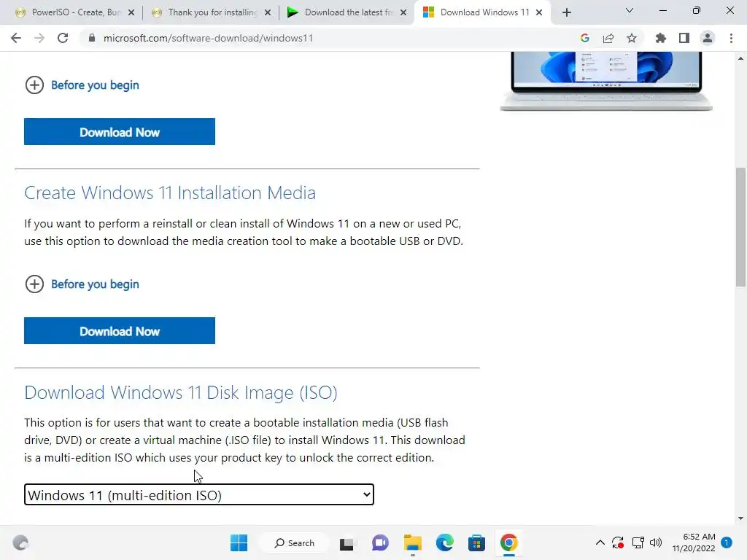Screen dimensions: 747x560
Task: Open the volume tray icon
Action: coord(656,542)
